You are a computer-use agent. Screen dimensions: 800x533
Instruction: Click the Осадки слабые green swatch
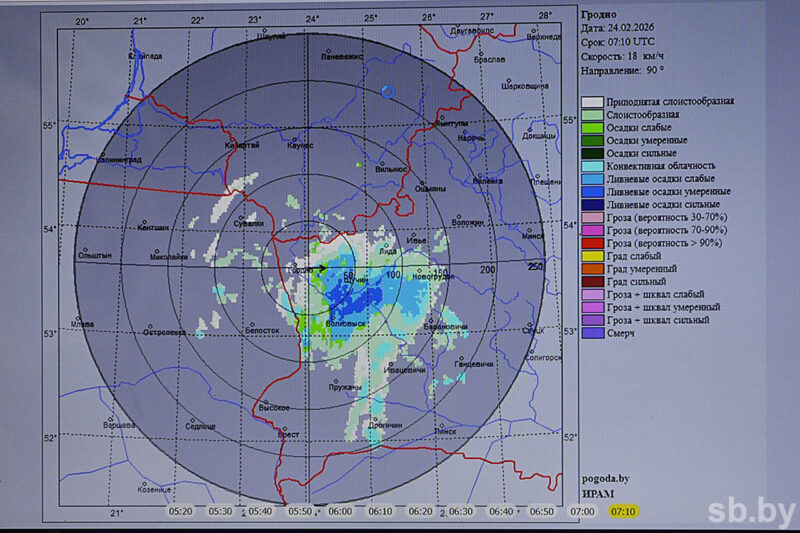pyautogui.click(x=593, y=127)
